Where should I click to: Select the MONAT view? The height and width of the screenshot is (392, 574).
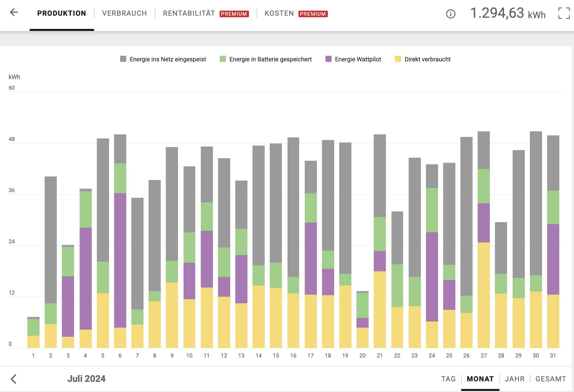pyautogui.click(x=480, y=379)
